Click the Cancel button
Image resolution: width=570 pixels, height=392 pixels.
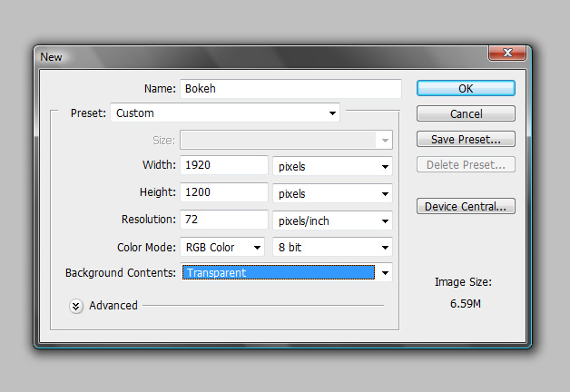(x=466, y=113)
